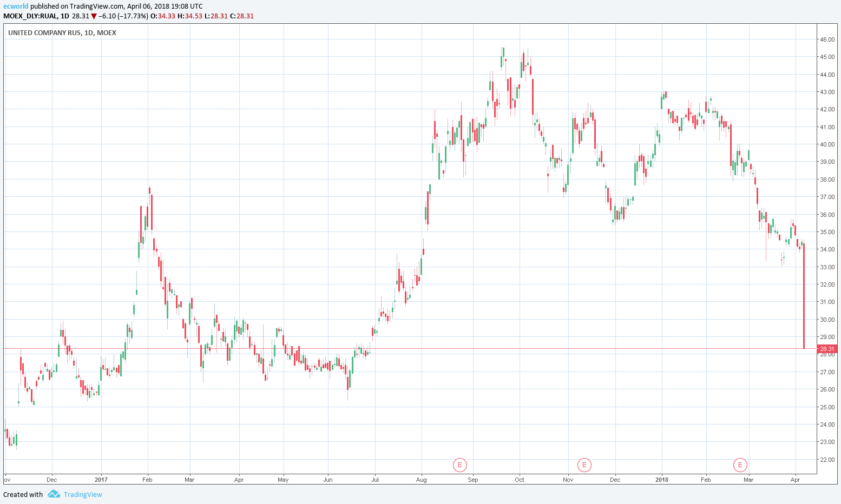The height and width of the screenshot is (504, 841).
Task: Click the May label on time axis
Action: tap(283, 480)
